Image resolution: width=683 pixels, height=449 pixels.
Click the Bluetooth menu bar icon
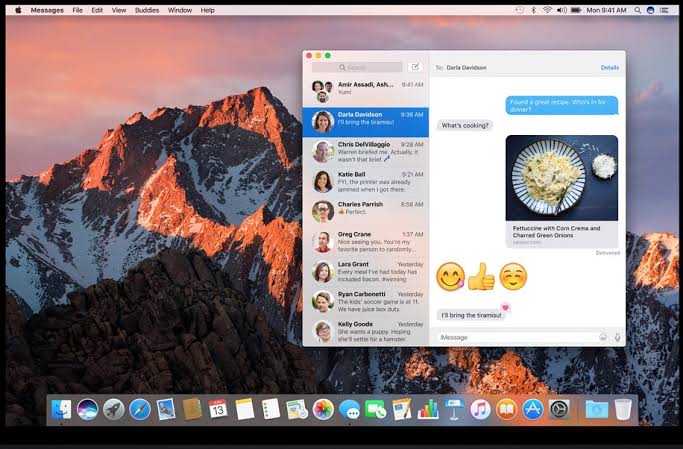(533, 10)
